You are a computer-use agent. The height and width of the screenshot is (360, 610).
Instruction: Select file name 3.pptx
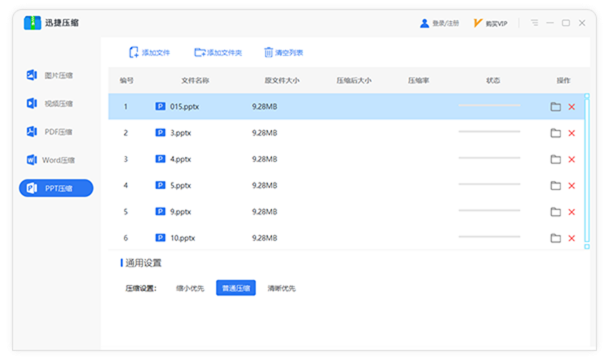tap(181, 133)
